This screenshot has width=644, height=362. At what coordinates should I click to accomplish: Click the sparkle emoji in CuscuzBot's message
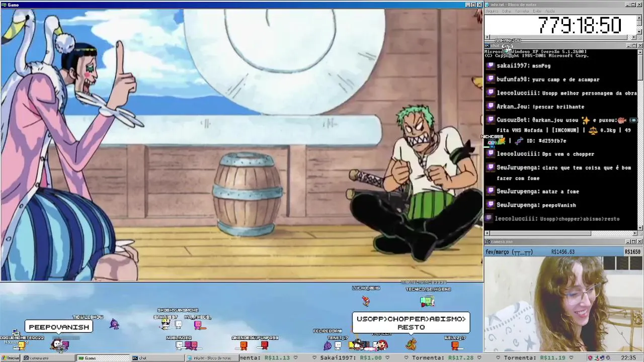point(586,120)
